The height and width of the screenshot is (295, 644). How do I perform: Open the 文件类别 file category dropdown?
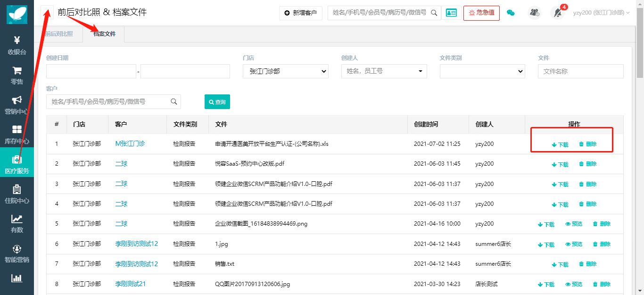[482, 71]
